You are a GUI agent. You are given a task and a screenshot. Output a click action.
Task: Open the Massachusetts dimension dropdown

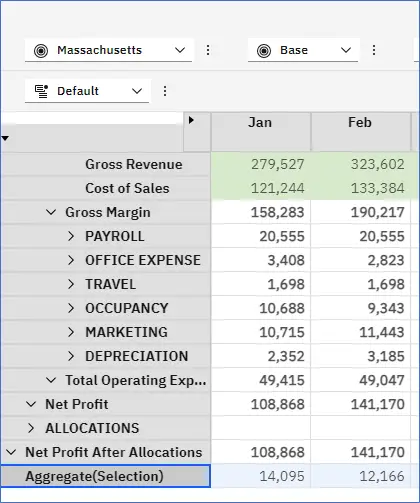108,50
